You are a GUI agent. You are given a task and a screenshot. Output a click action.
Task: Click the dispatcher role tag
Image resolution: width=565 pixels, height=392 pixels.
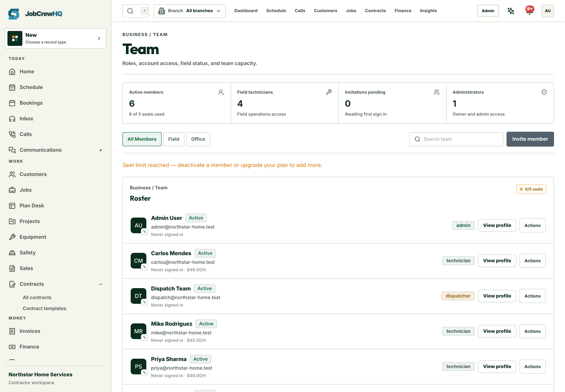point(458,296)
